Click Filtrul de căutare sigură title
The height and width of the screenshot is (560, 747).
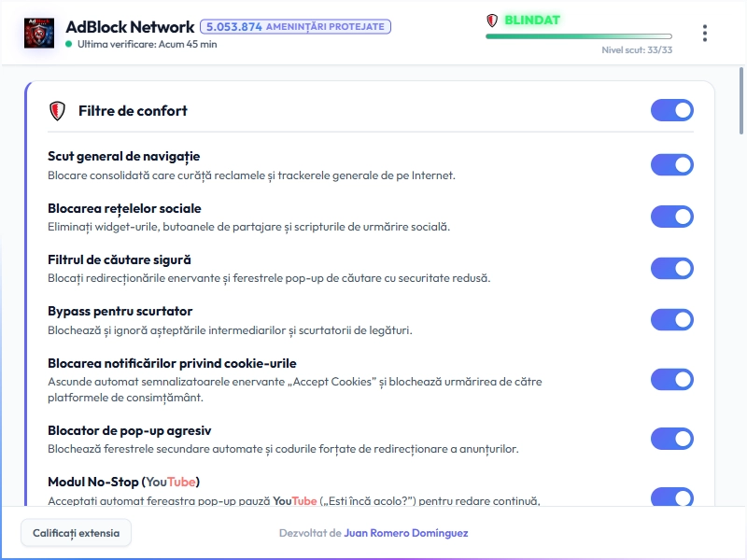tap(120, 260)
